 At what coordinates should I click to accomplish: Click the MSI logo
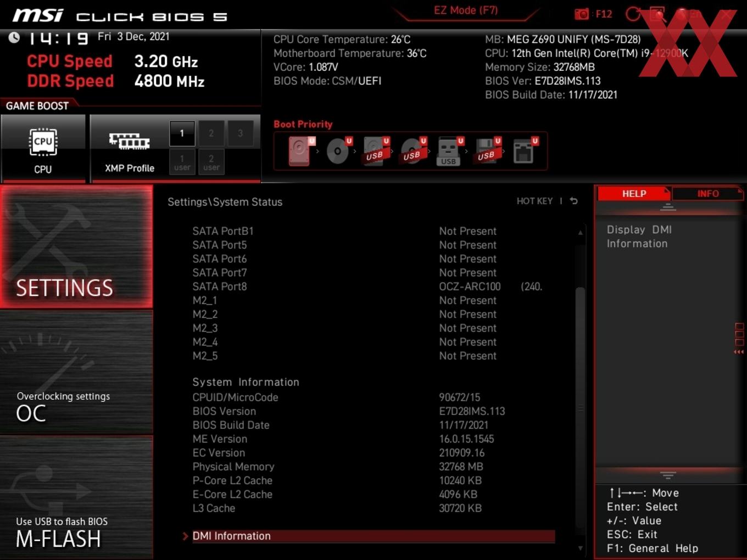(38, 15)
